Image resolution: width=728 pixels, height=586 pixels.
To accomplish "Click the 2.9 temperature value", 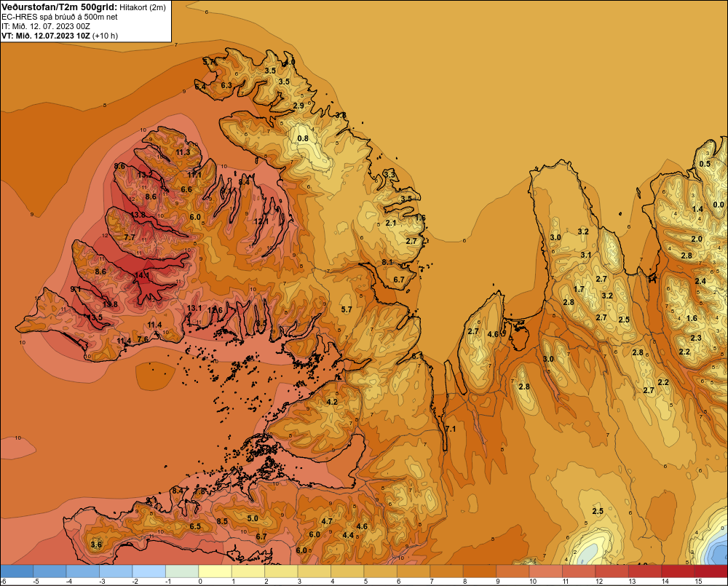I will click(x=298, y=106).
